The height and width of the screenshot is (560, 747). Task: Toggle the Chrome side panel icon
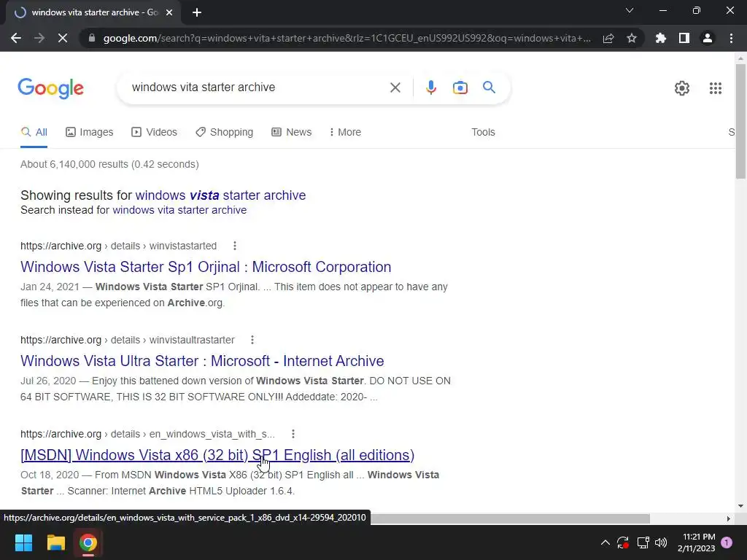(x=684, y=38)
